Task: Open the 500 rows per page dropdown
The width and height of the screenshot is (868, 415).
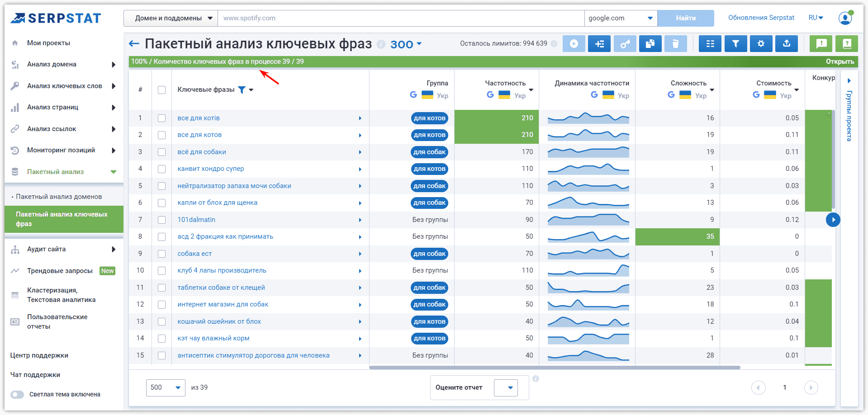Action: pyautogui.click(x=166, y=387)
